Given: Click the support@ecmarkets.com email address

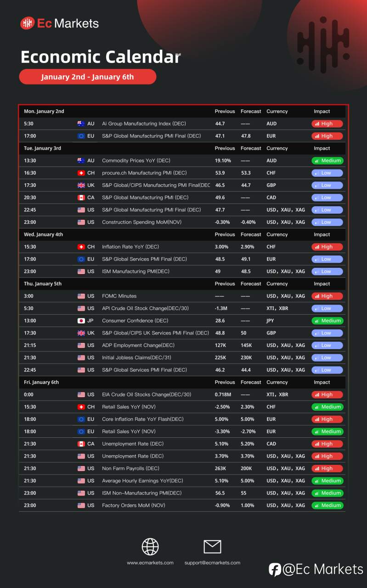Looking at the screenshot, I should coord(212,563).
